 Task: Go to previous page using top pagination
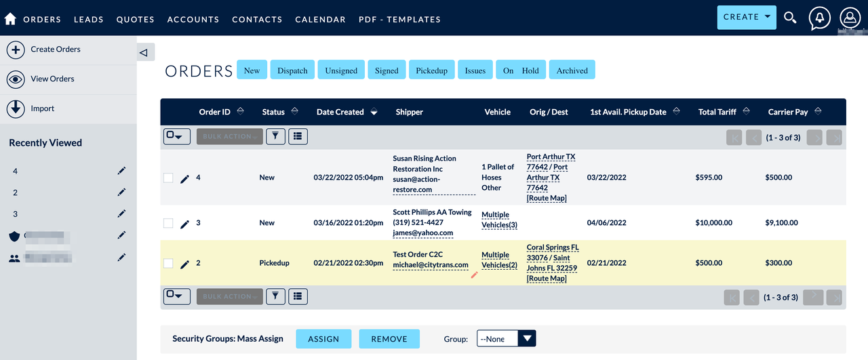click(753, 138)
